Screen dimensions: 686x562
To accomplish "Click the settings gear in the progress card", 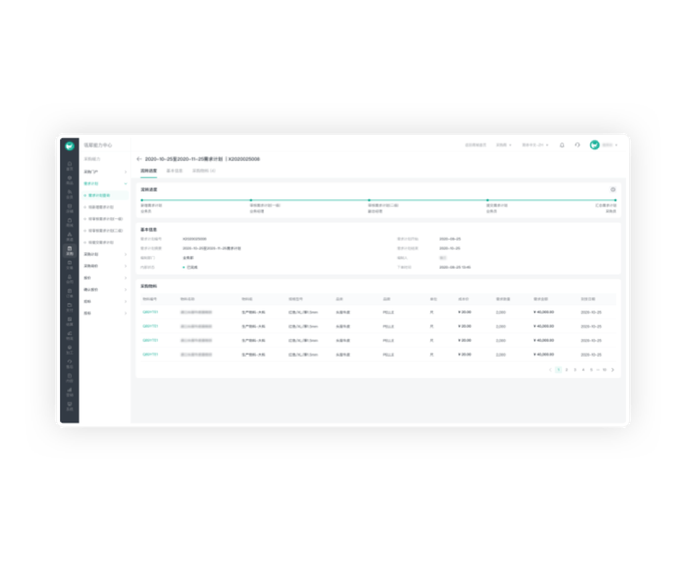I will coord(613,189).
